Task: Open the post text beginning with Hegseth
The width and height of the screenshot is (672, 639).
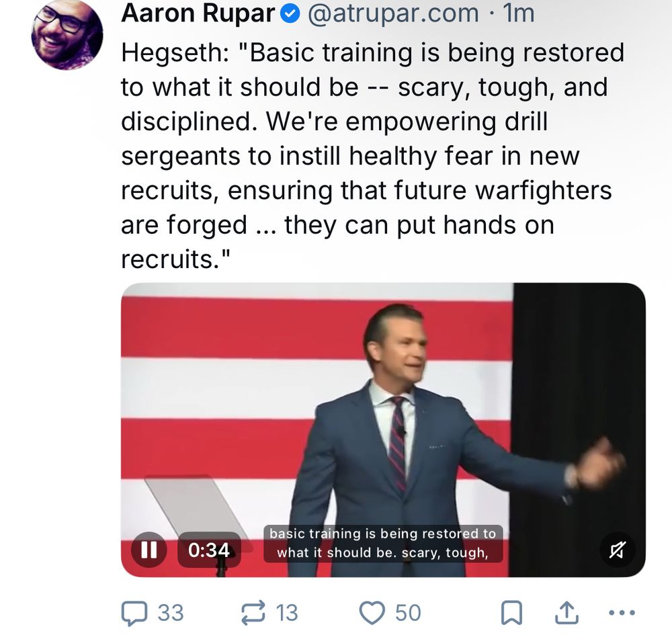Action: point(372,156)
